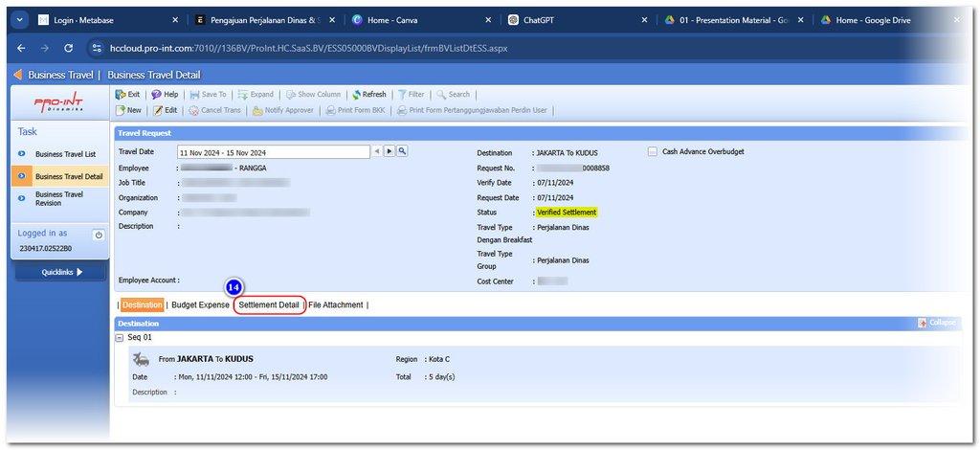Close the Login - Metabase tab
Viewport: 980px width, 450px height.
click(176, 20)
